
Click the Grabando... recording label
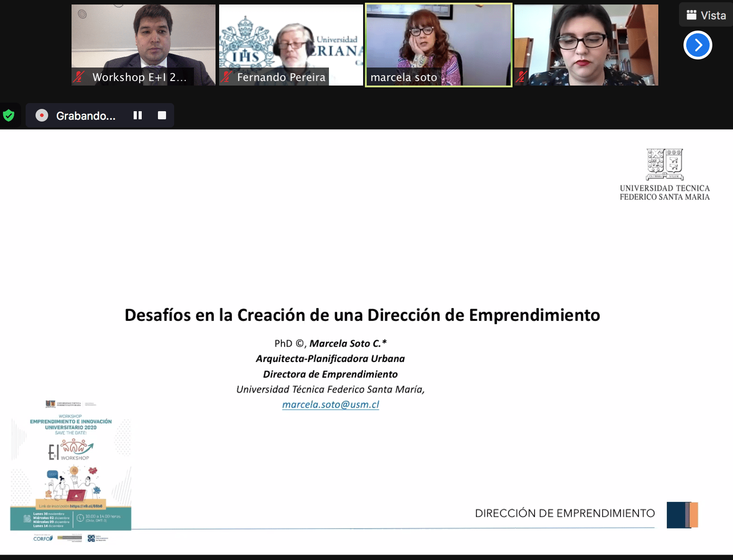[x=85, y=116]
